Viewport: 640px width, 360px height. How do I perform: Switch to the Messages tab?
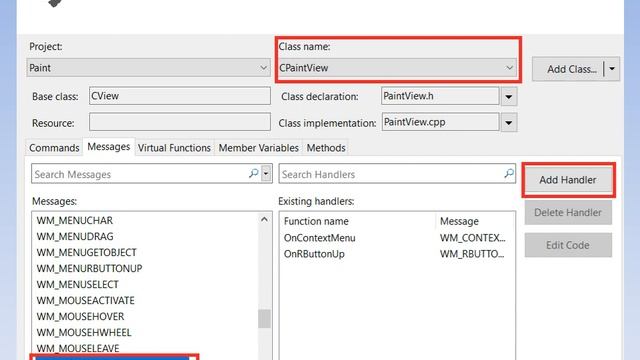pyautogui.click(x=109, y=147)
